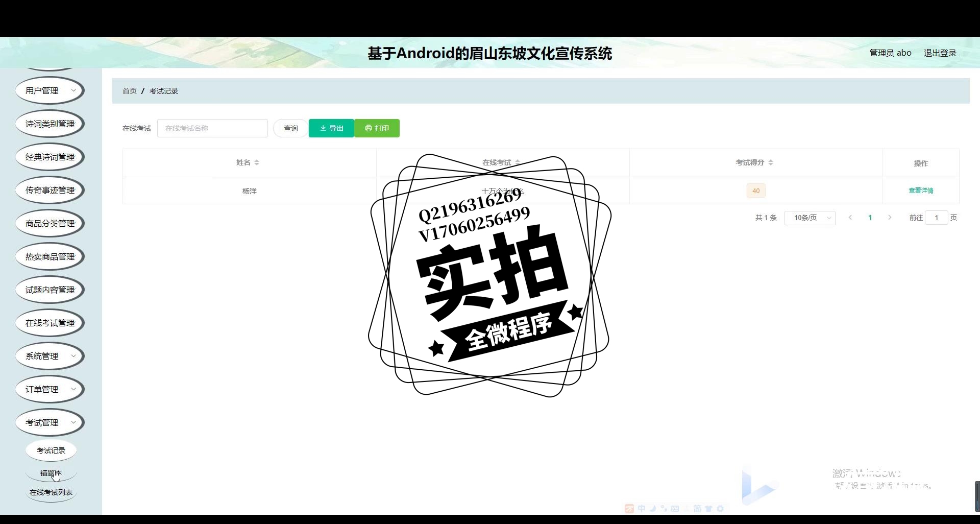
Task: Click the green 导出 export button
Action: 332,128
